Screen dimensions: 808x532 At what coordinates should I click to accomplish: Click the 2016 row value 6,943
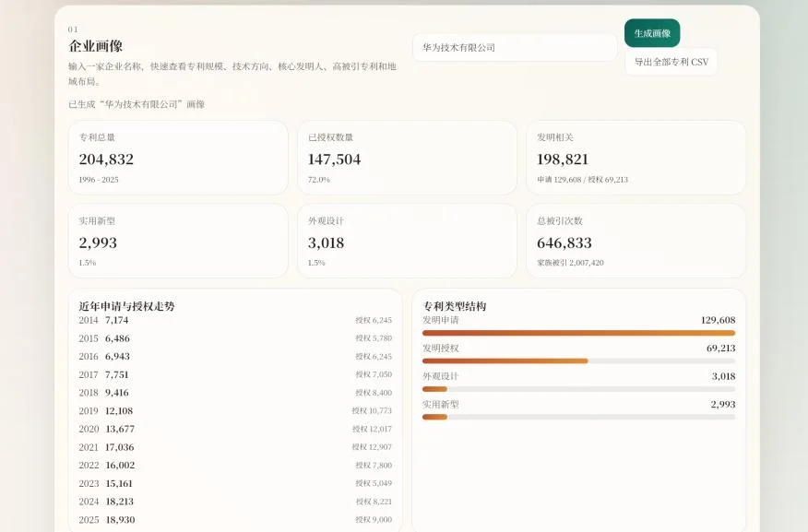point(117,357)
